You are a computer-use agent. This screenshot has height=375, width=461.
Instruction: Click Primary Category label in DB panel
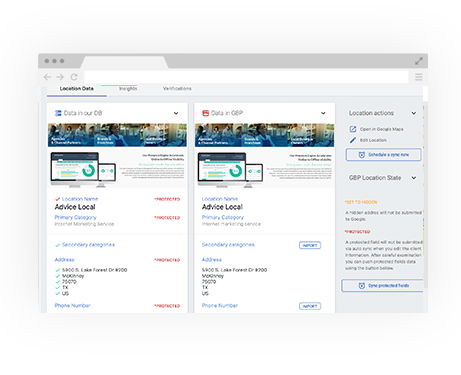pyautogui.click(x=76, y=217)
